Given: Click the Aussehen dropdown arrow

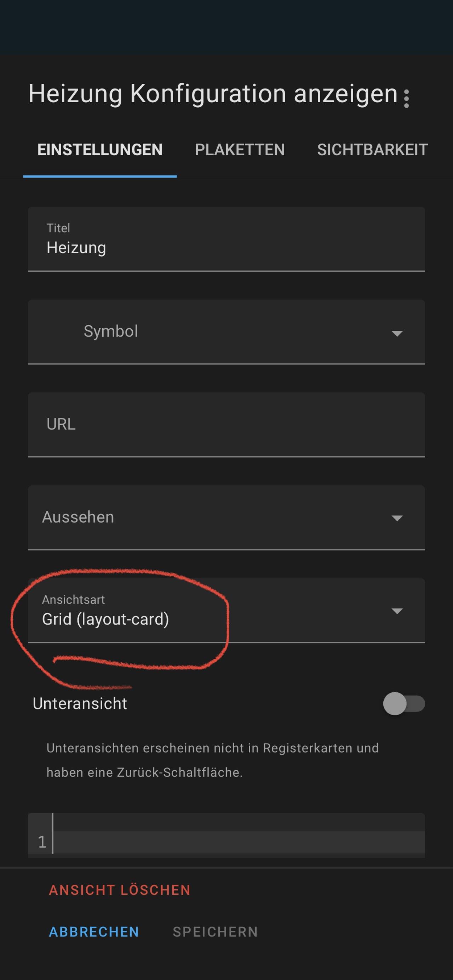Looking at the screenshot, I should point(397,518).
